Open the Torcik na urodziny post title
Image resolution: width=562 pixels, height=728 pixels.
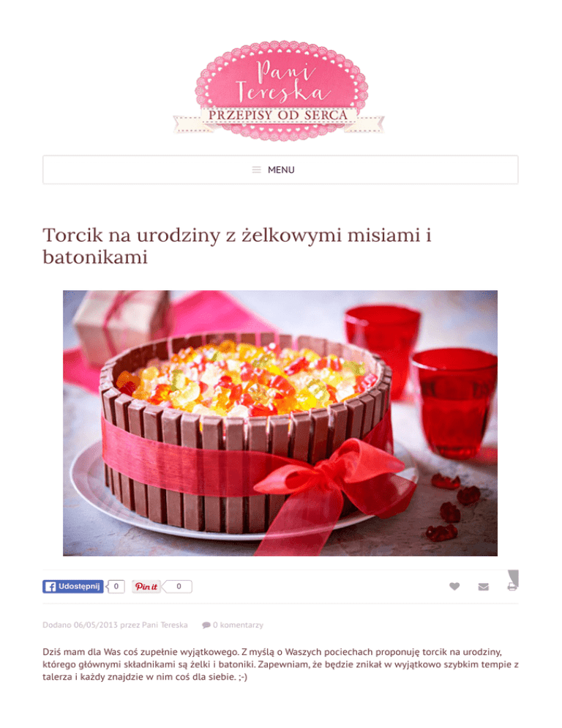236,245
